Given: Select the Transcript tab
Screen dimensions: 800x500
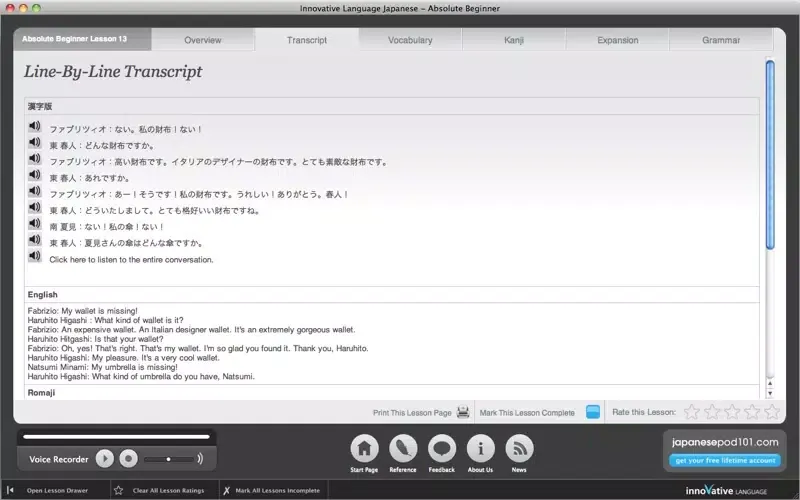Looking at the screenshot, I should coord(307,40).
